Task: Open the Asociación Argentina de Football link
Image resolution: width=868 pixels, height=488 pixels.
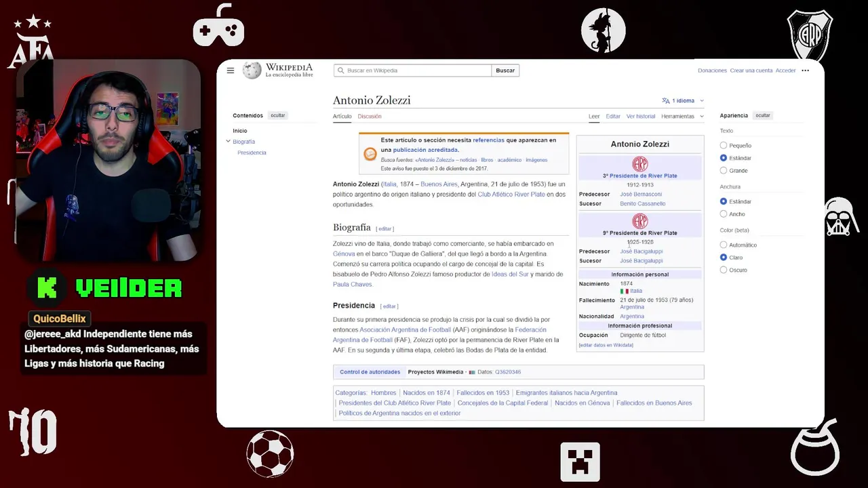Action: (x=405, y=330)
